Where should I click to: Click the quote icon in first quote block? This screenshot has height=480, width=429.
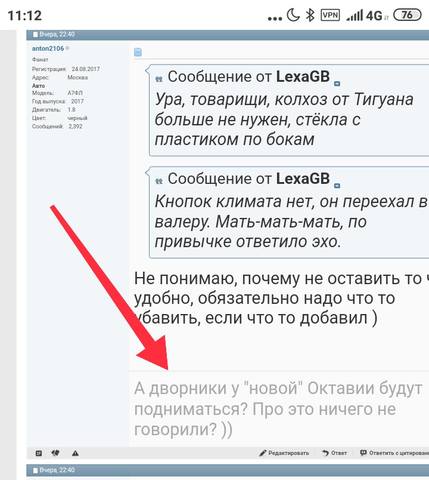pos(159,79)
